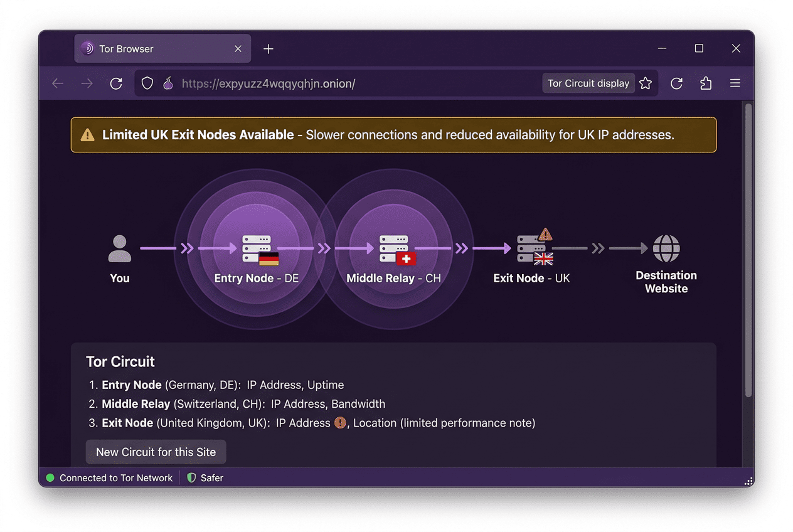Close the Tor Browser tab
793x532 pixels.
238,49
